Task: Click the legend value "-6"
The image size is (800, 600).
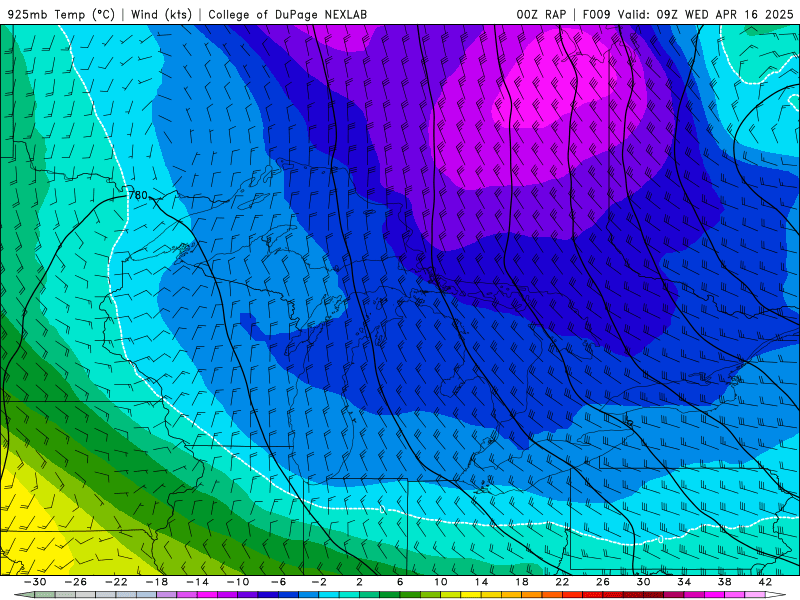Action: [x=278, y=582]
